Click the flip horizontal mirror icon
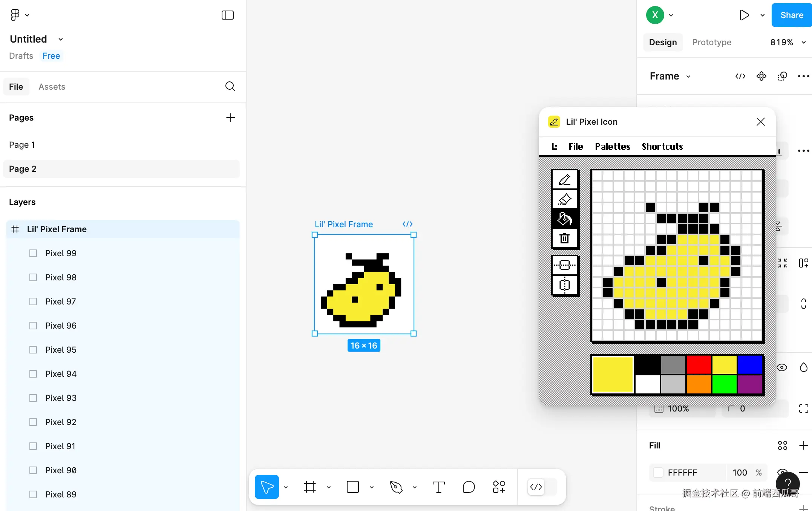This screenshot has width=812, height=511. pyautogui.click(x=564, y=285)
